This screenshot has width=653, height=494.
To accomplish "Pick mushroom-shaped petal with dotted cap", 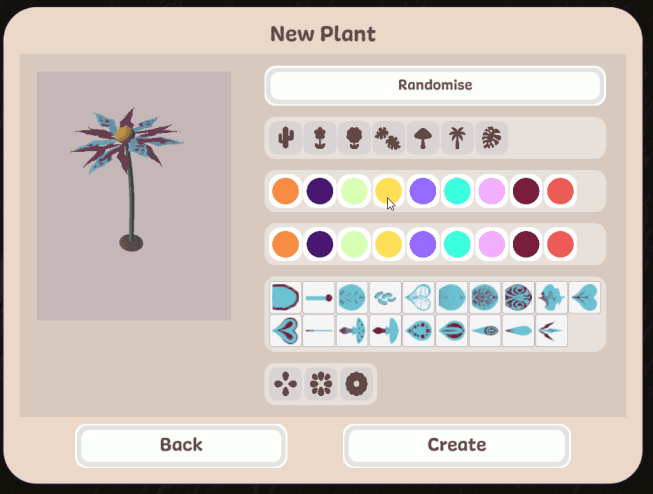I will (352, 331).
